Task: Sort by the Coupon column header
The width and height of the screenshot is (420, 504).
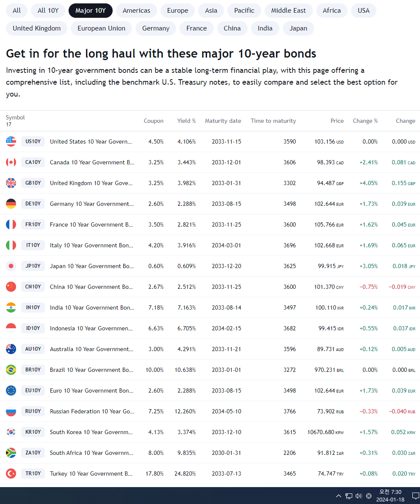Action: pyautogui.click(x=153, y=121)
